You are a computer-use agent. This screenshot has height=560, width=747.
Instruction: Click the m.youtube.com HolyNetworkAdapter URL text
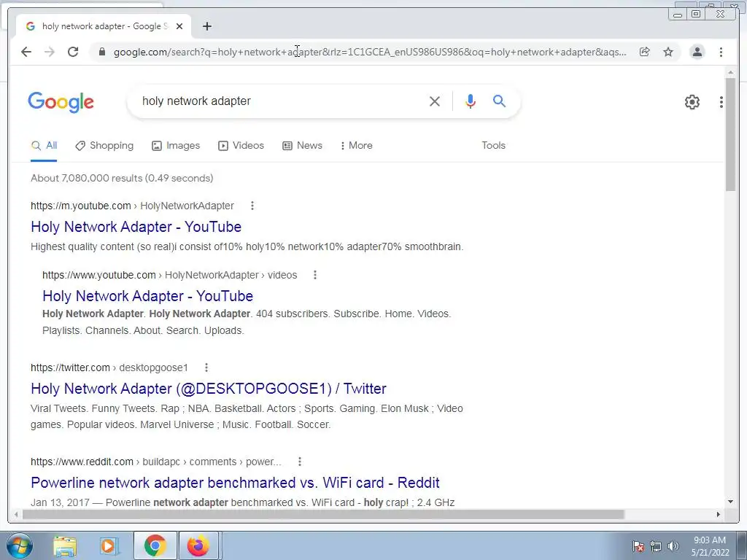pos(133,206)
